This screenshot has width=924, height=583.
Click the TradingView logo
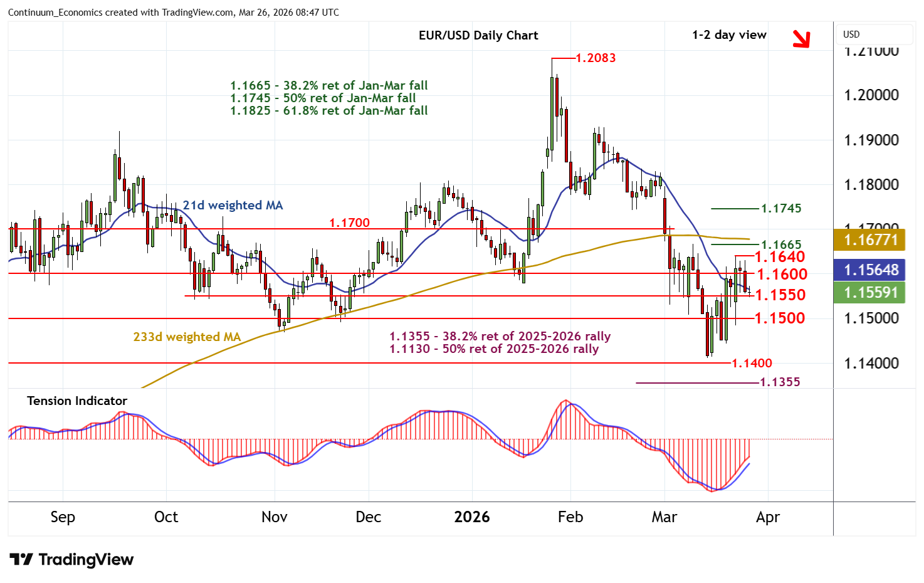[71, 559]
